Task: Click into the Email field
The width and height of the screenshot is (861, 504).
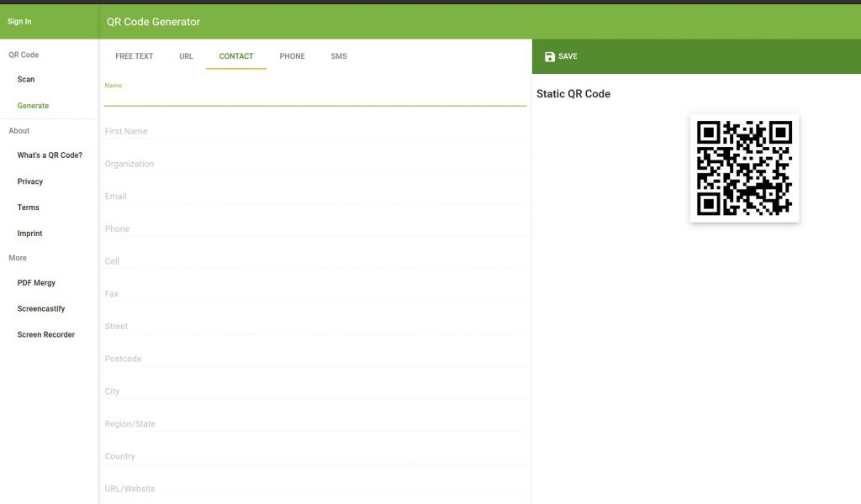Action: click(x=315, y=197)
